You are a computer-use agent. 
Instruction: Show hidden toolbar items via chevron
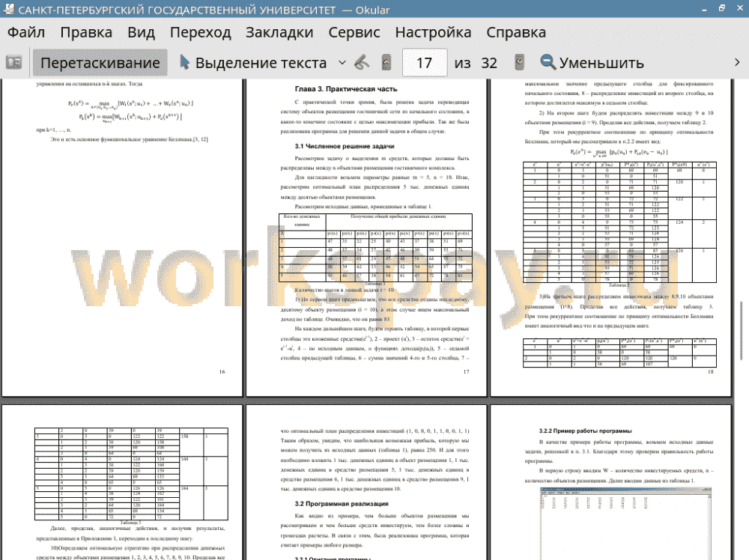tap(737, 63)
